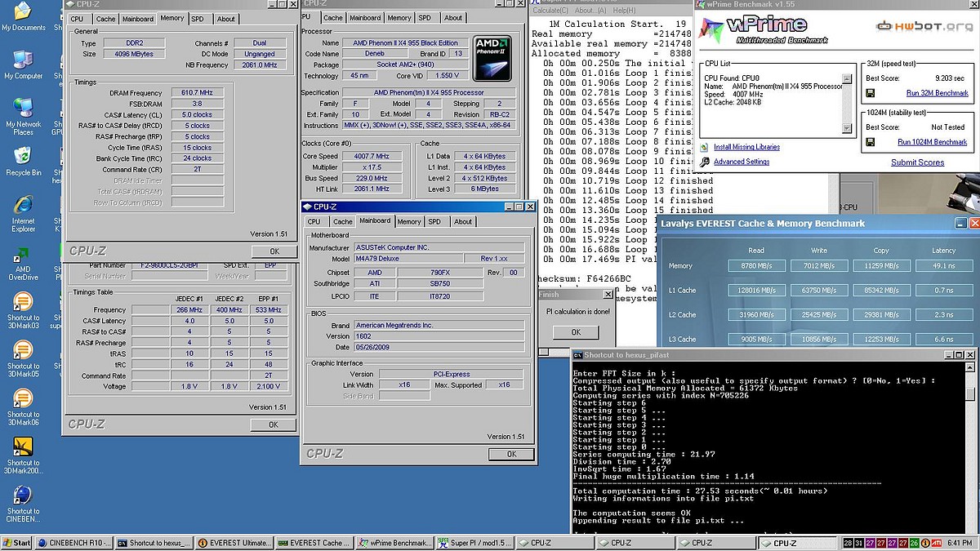The height and width of the screenshot is (551, 980).
Task: Open the Windows Start menu
Action: tap(16, 543)
